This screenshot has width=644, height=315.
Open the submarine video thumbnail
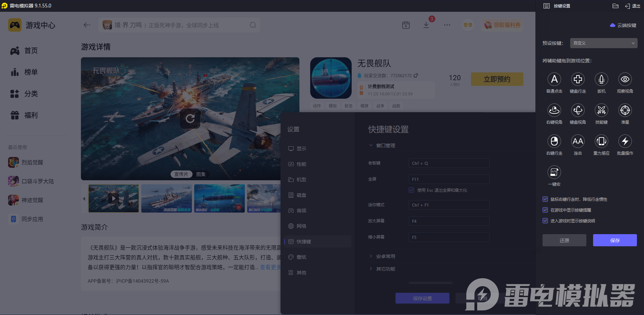click(x=219, y=198)
